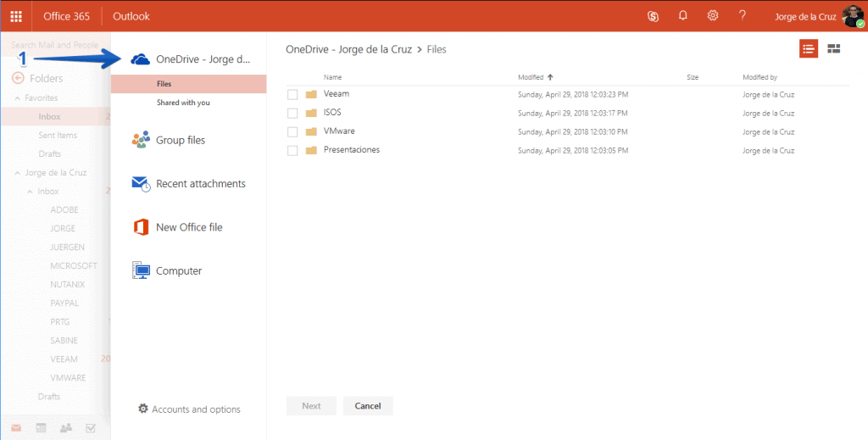Click Jorge de la Cruz account name
868x440 pixels.
(x=805, y=17)
